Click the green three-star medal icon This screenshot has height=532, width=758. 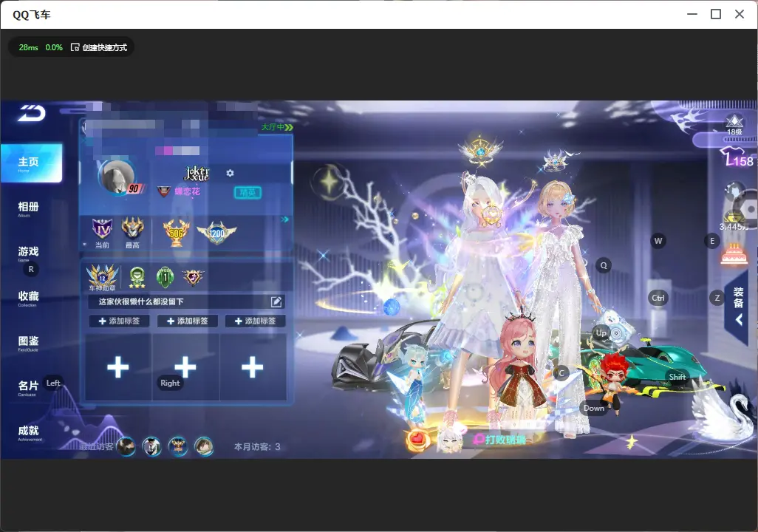tap(137, 277)
